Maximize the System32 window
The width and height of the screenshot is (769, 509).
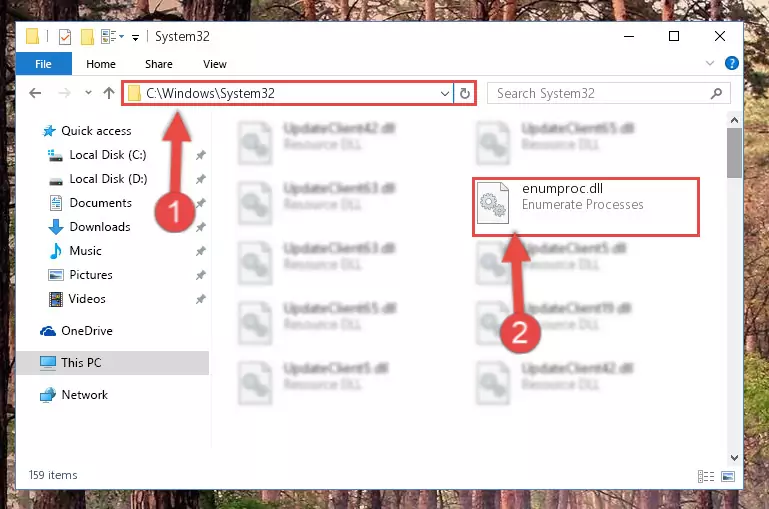[674, 36]
